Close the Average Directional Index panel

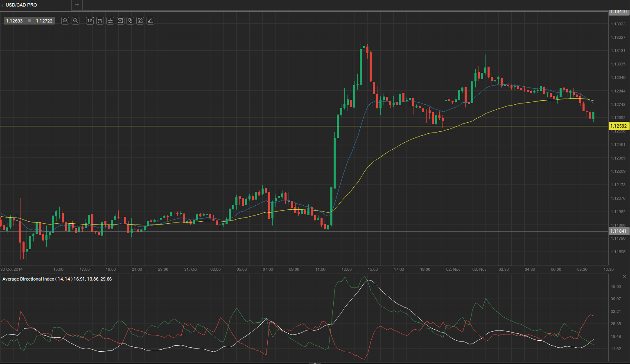point(624,276)
